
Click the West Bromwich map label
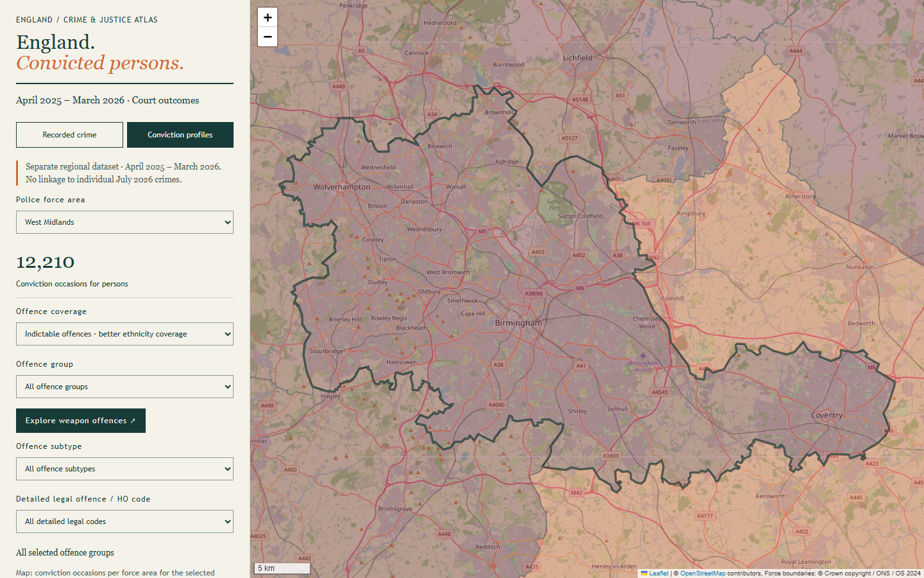point(448,272)
